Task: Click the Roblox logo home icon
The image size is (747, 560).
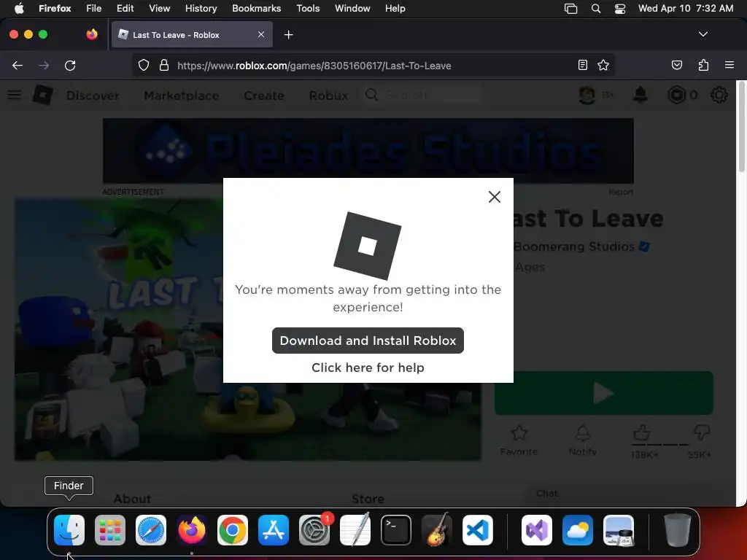Action: [x=42, y=95]
